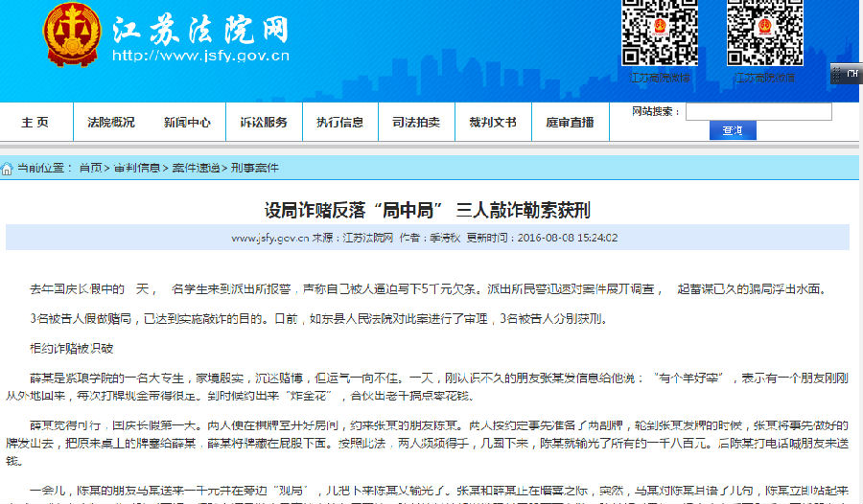Navigate to 司法拍卖
The image size is (863, 504).
(416, 123)
